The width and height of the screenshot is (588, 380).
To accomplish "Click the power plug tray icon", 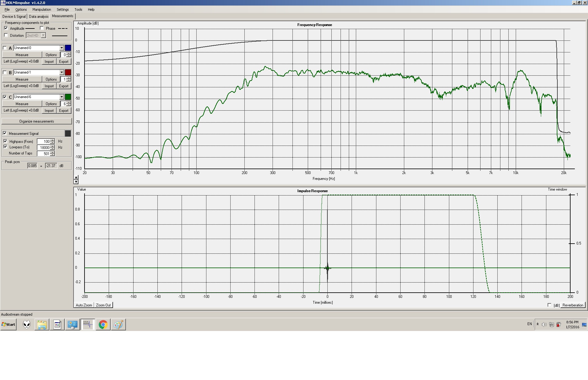I will pyautogui.click(x=559, y=325).
